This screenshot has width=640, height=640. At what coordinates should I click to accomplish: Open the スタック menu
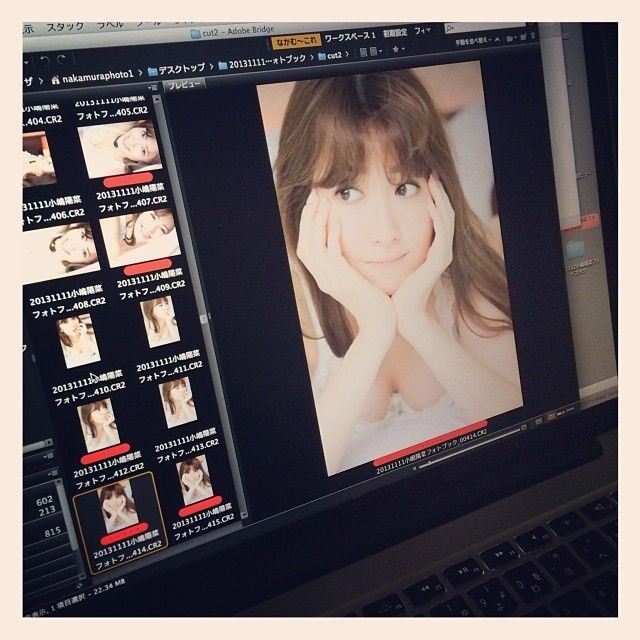click(x=65, y=28)
